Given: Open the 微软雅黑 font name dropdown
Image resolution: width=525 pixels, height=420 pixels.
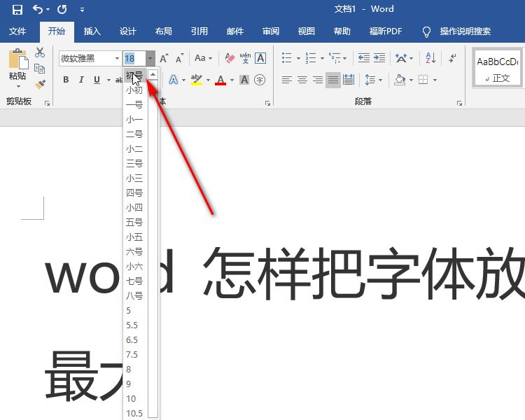Looking at the screenshot, I should (117, 58).
